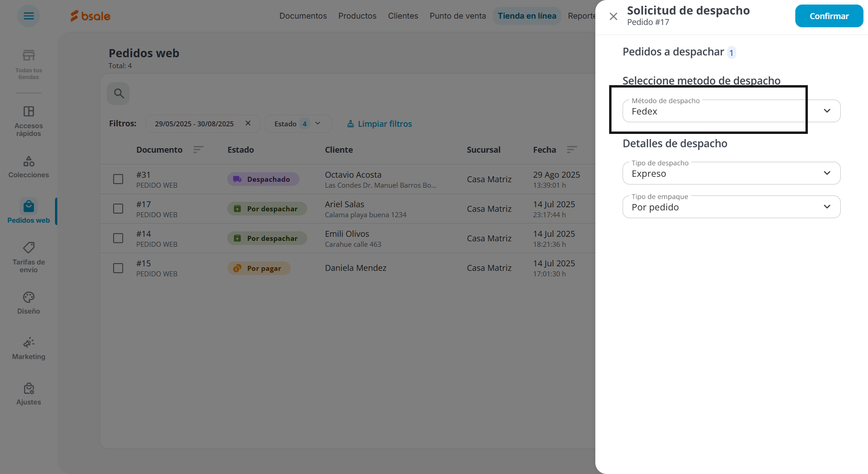This screenshot has height=474, width=868.
Task: Click Por despachar badge of order #17
Action: [267, 209]
